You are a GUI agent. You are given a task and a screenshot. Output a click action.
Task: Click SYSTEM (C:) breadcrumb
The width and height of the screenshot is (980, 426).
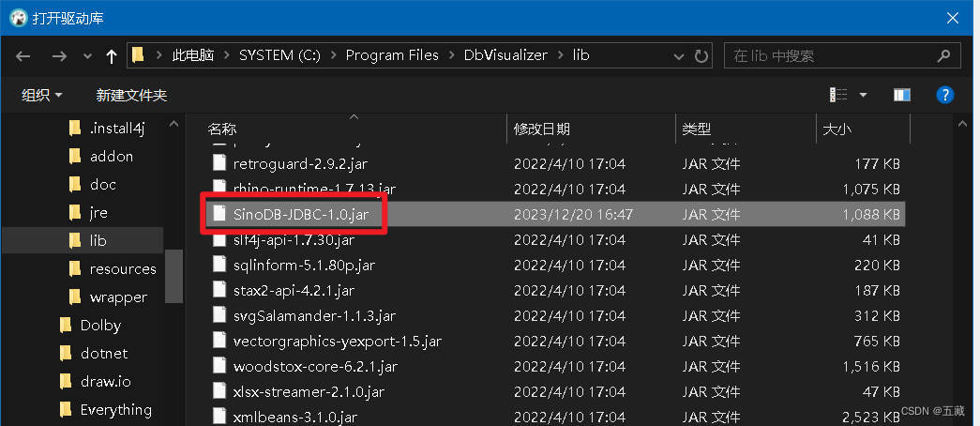279,55
